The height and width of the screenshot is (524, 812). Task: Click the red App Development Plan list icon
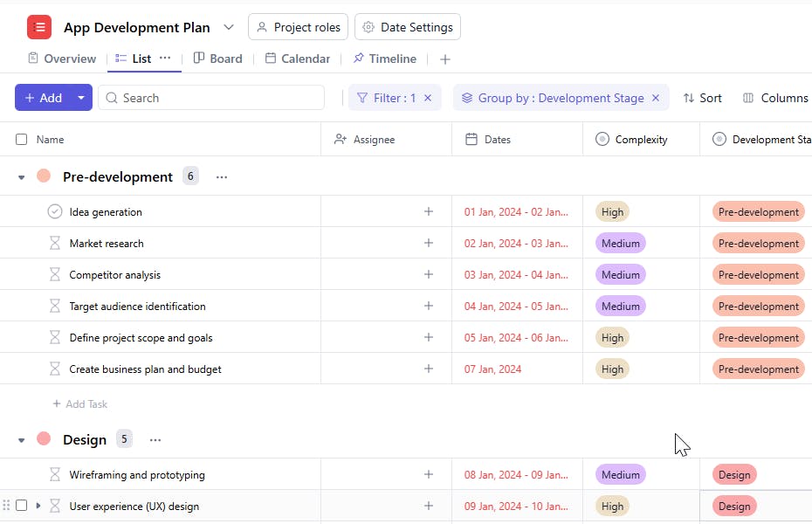point(39,27)
